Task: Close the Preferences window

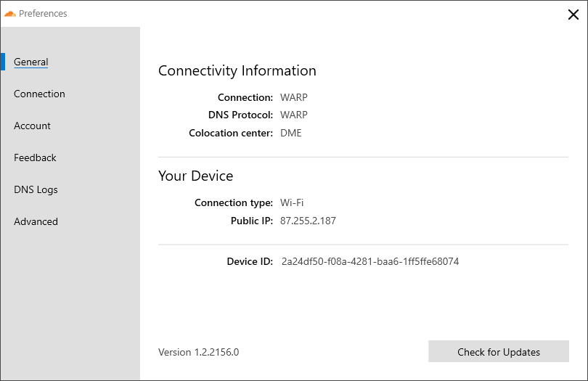Action: pyautogui.click(x=573, y=15)
